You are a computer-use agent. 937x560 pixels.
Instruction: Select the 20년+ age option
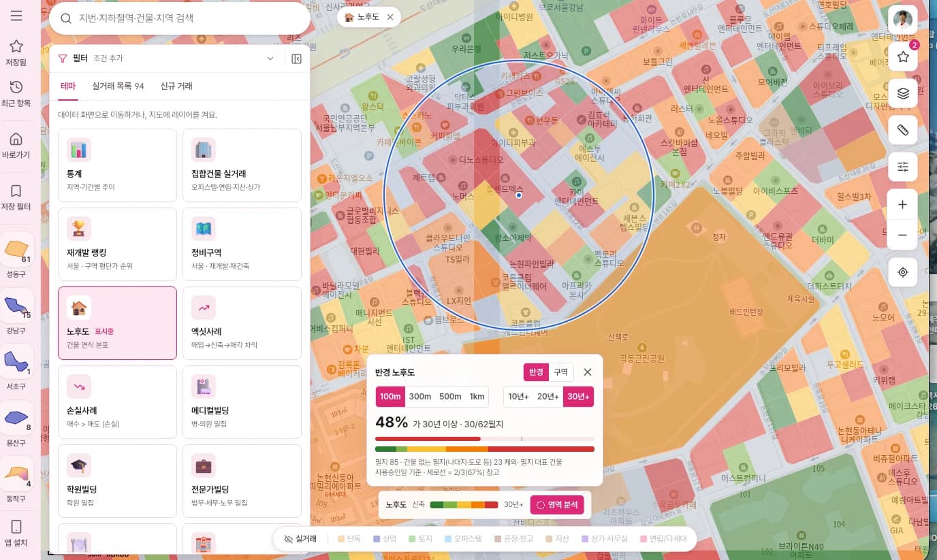pyautogui.click(x=548, y=397)
